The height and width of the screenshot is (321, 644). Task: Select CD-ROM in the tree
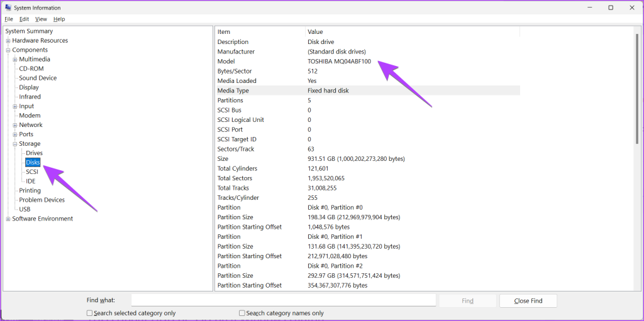[x=31, y=68]
